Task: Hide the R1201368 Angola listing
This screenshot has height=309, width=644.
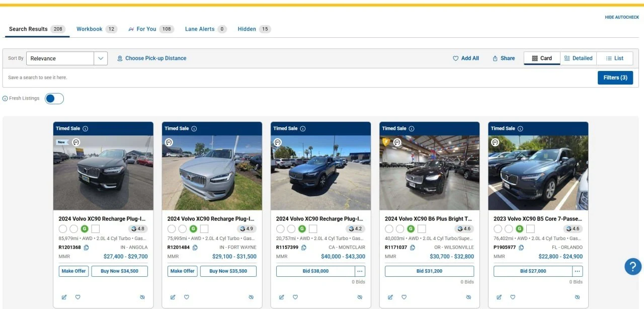Action: click(142, 297)
